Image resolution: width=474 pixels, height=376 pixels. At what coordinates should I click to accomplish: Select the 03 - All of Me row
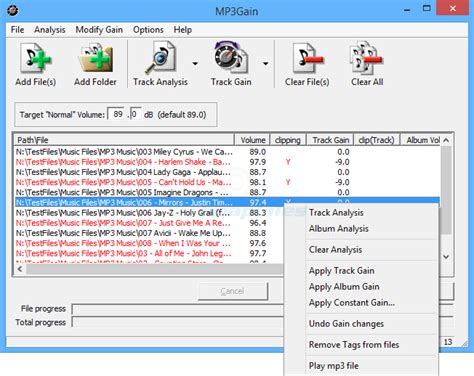149,253
